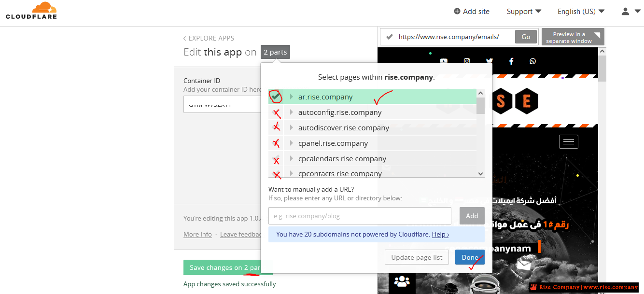Open Twitter icon in the preview header
Screen dimensions: 644x294
[x=490, y=61]
